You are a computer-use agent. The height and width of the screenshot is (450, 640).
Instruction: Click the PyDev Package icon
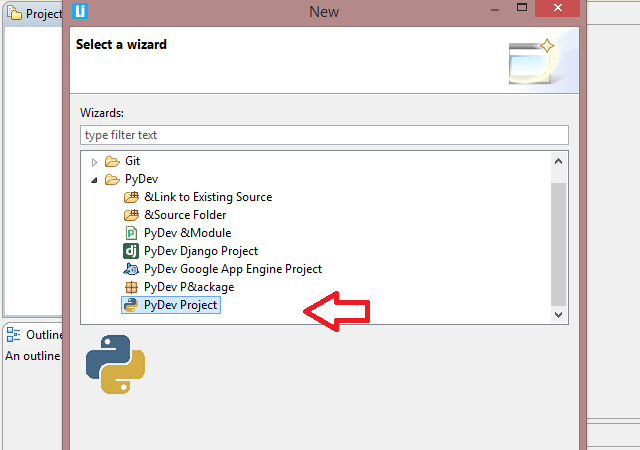130,287
